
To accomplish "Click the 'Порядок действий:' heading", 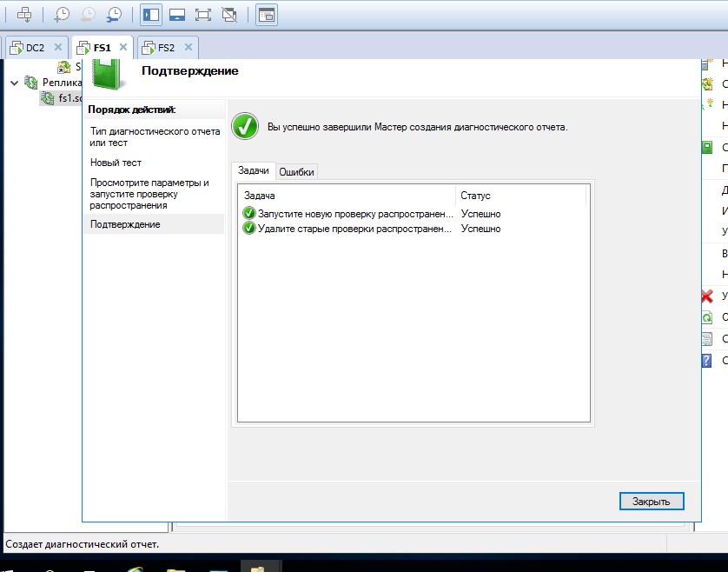I will coord(132,110).
